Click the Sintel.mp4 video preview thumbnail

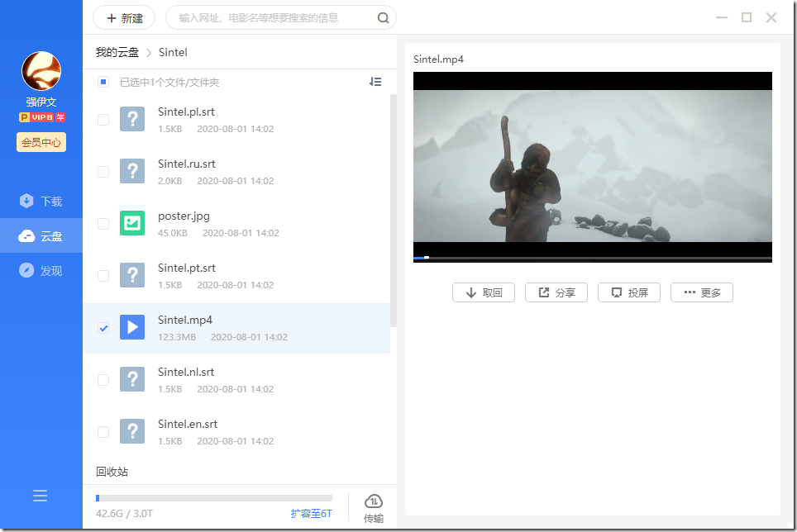point(593,165)
